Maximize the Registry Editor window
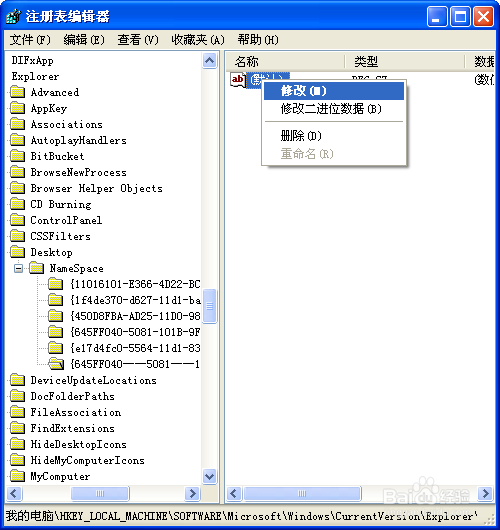500x530 pixels. click(460, 16)
